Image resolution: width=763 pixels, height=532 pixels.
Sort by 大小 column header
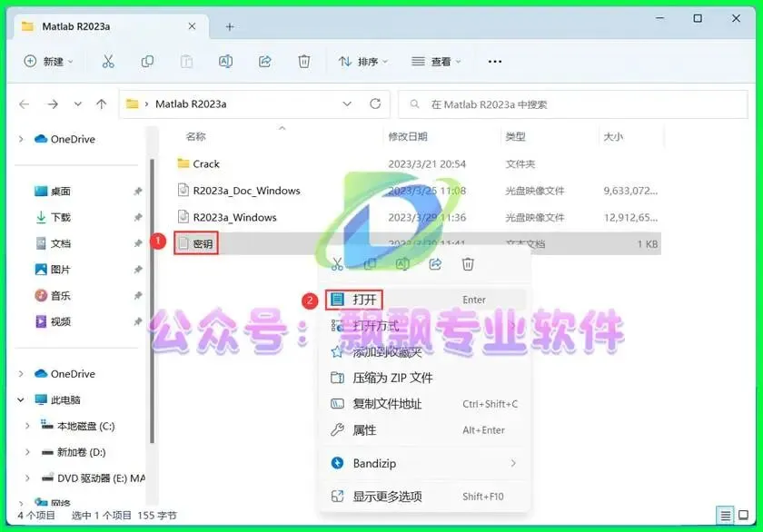(613, 137)
